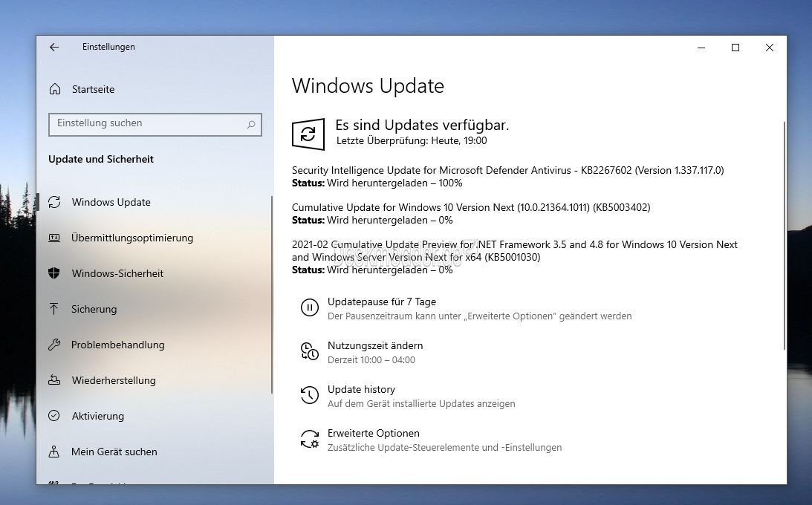Click the Wiederherstellung icon
The image size is (812, 505).
[54, 380]
